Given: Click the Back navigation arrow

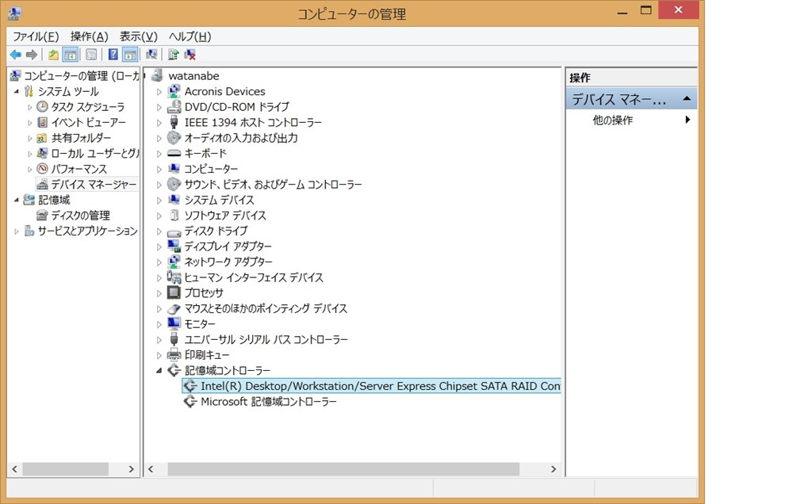Looking at the screenshot, I should click(x=15, y=54).
